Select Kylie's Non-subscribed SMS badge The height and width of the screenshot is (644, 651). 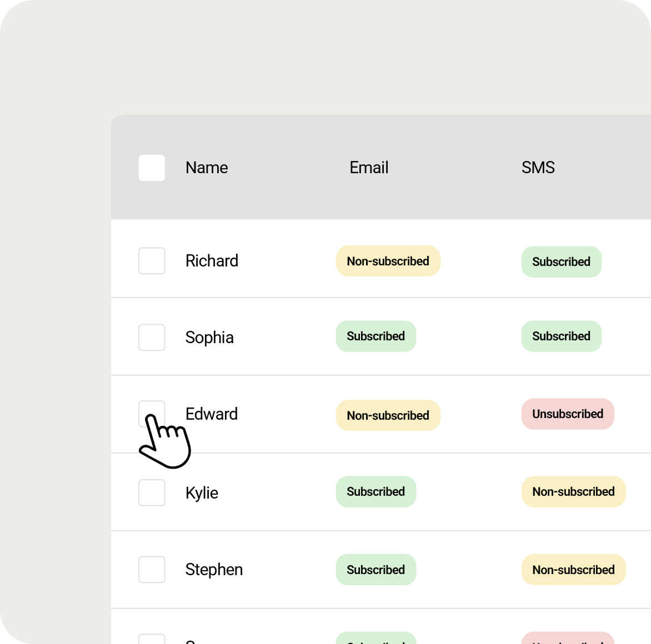tap(573, 491)
